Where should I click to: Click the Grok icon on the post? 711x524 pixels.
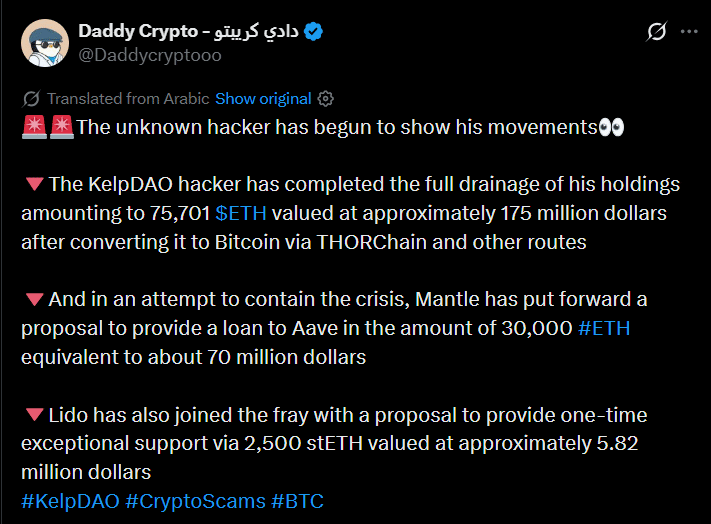[657, 32]
